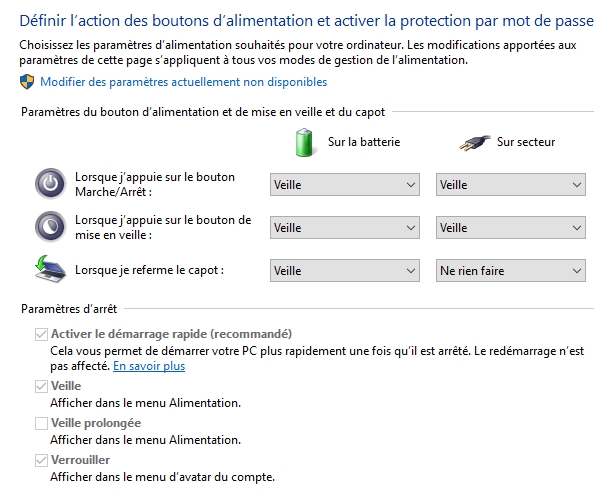Toggle the Verrouiller checkbox
Screen dimensions: 616x499
(41, 460)
